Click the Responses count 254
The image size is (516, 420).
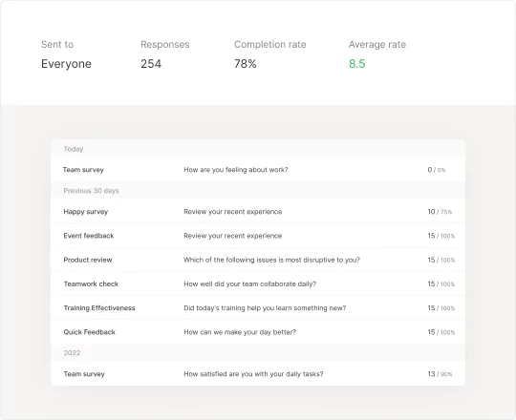click(x=151, y=64)
